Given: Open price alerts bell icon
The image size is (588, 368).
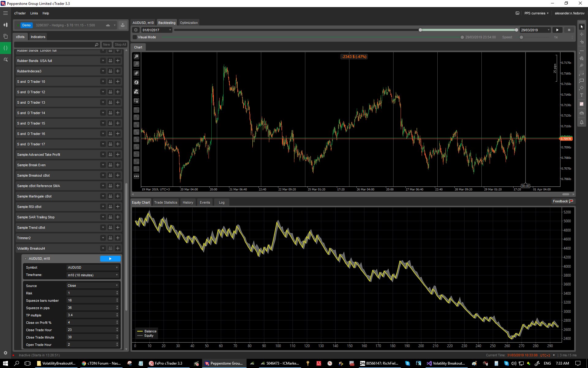Looking at the screenshot, I should (582, 122).
